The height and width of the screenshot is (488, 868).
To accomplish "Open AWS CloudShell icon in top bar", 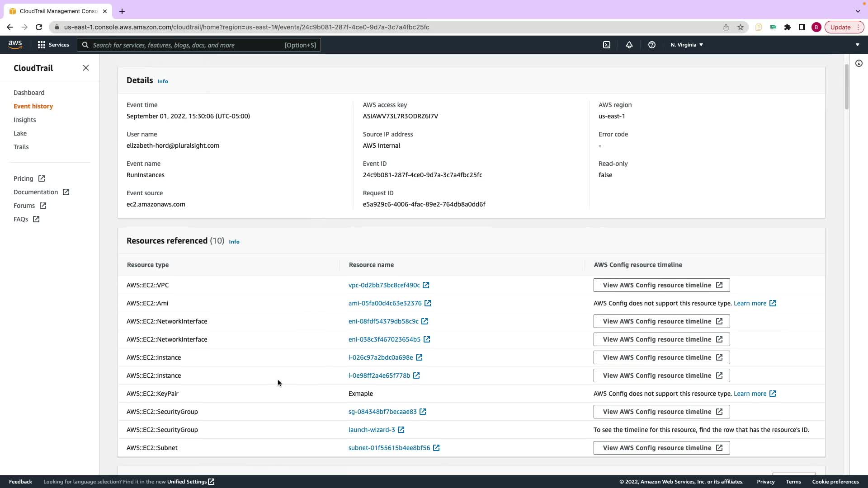I will [x=607, y=45].
